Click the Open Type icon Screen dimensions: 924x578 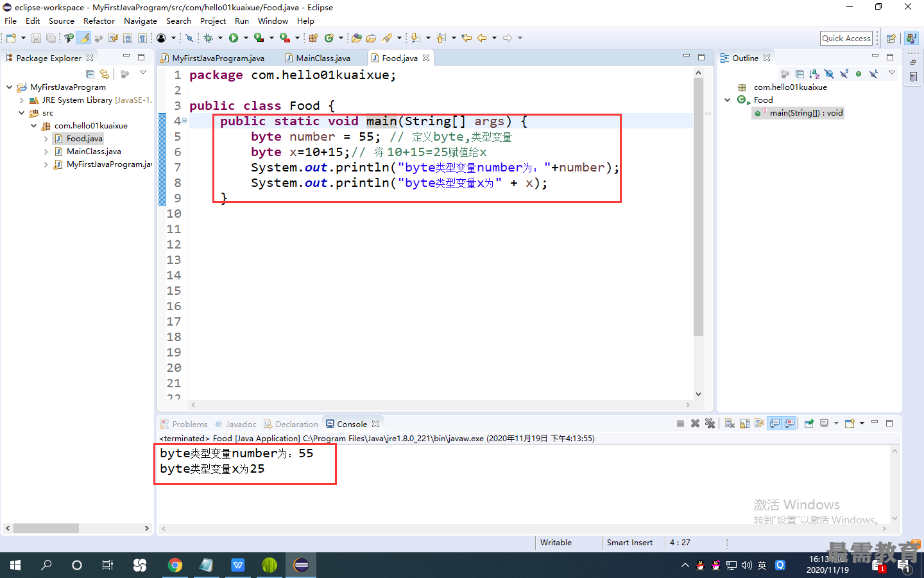coord(356,38)
